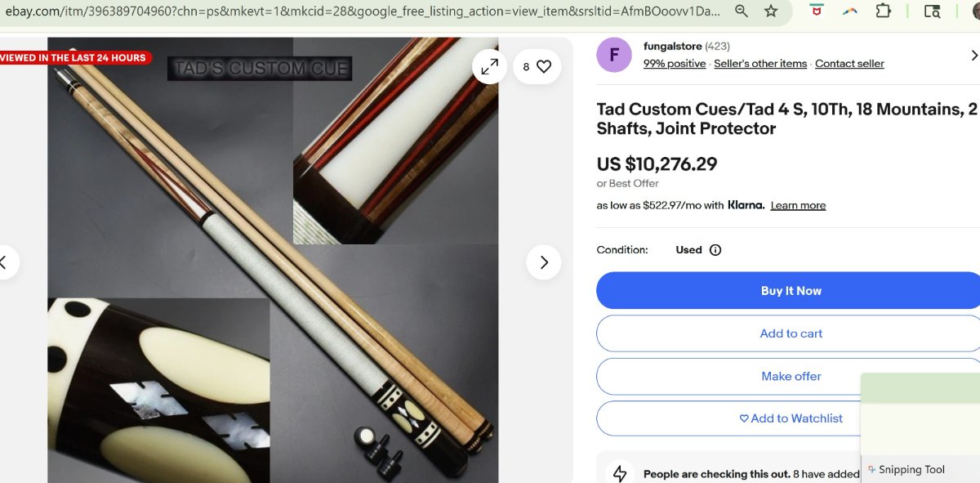
Task: Bookmark this page with the star icon
Action: [771, 11]
